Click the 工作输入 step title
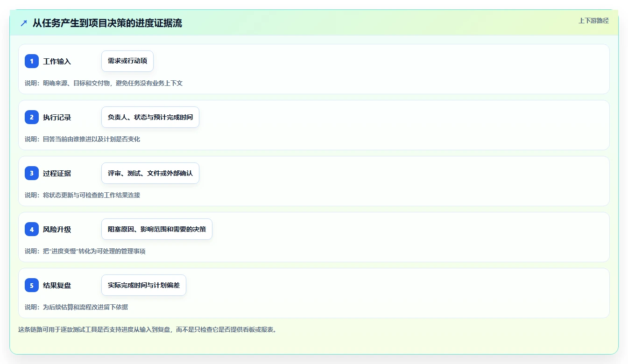This screenshot has height=364, width=628. [57, 61]
